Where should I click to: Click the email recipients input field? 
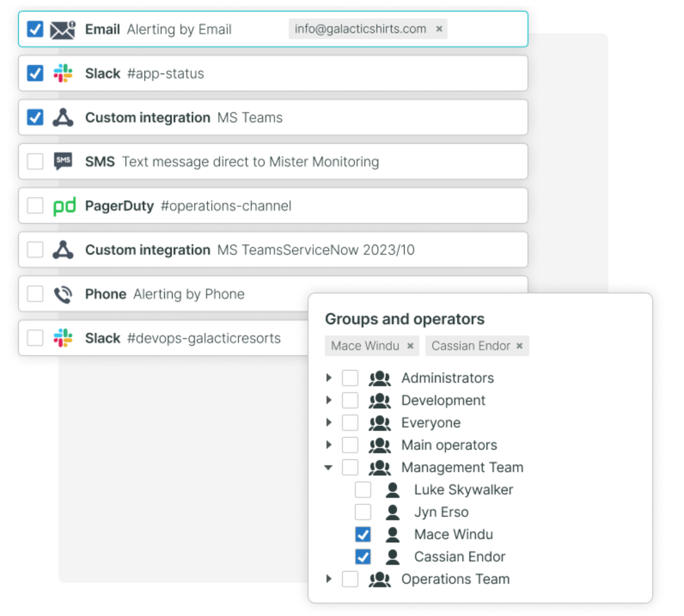(486, 29)
